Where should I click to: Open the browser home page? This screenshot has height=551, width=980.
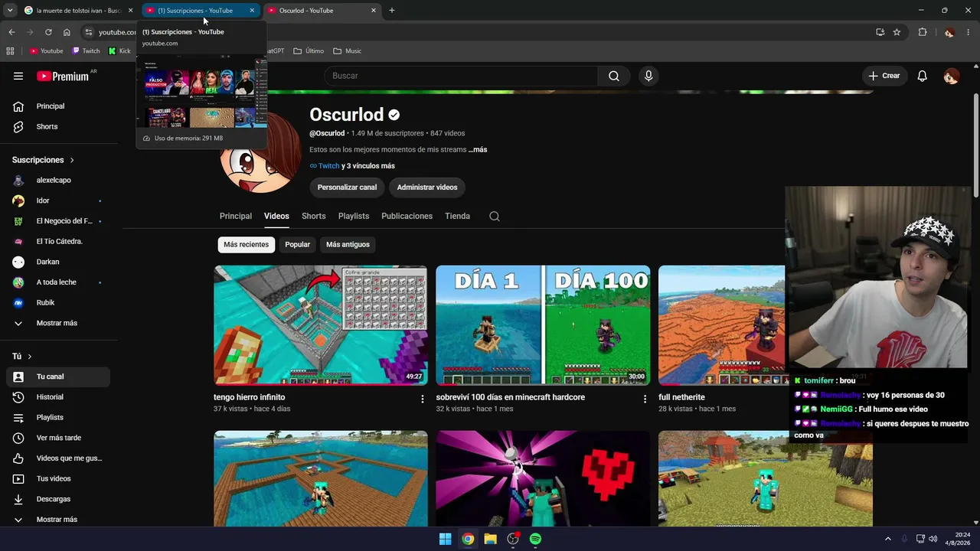click(x=67, y=32)
